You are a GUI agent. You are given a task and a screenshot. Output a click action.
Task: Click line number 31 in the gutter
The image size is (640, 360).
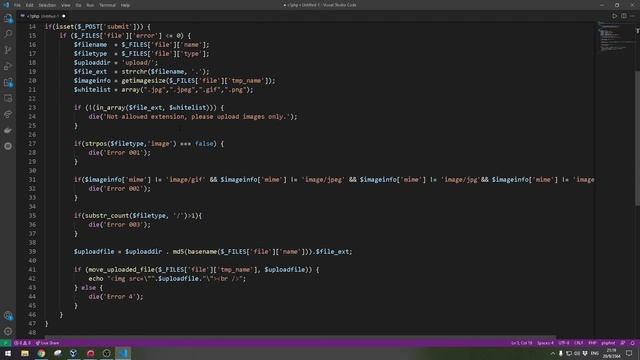[x=32, y=180]
